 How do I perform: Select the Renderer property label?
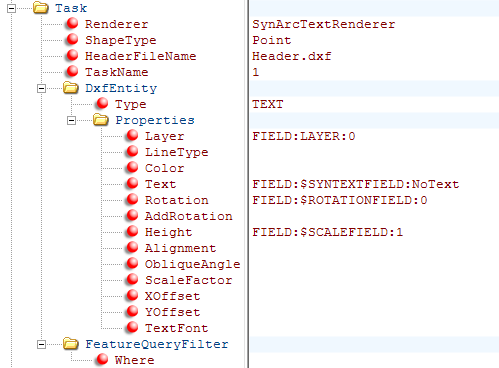tap(116, 24)
